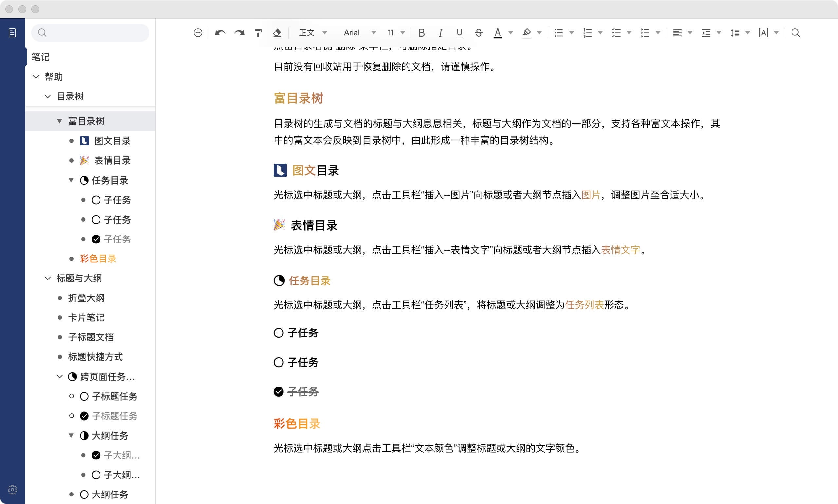This screenshot has height=504, width=838.
Task: Redo the last action
Action: (x=240, y=33)
